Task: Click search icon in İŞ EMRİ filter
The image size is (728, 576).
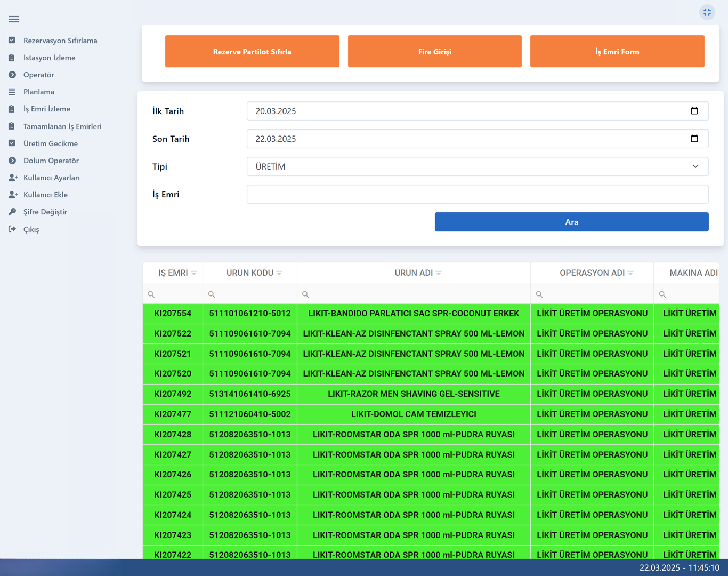Action: point(151,294)
